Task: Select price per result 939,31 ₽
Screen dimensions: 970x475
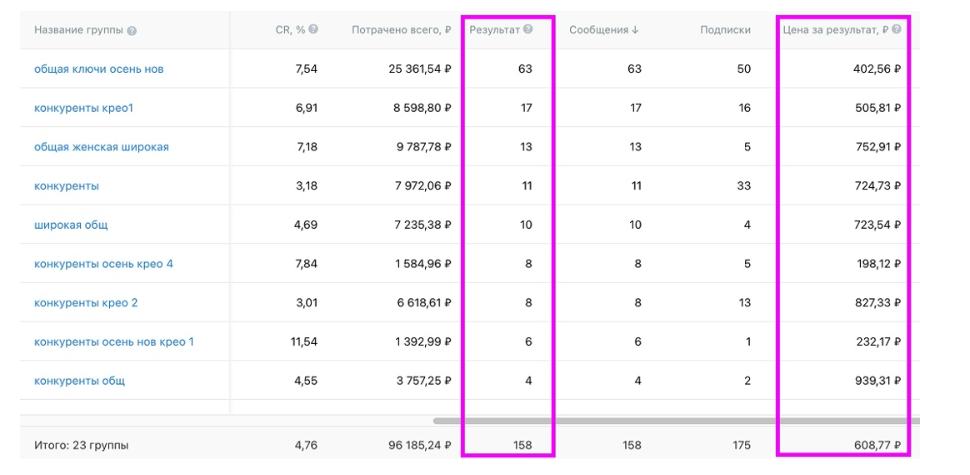Action: point(877,381)
